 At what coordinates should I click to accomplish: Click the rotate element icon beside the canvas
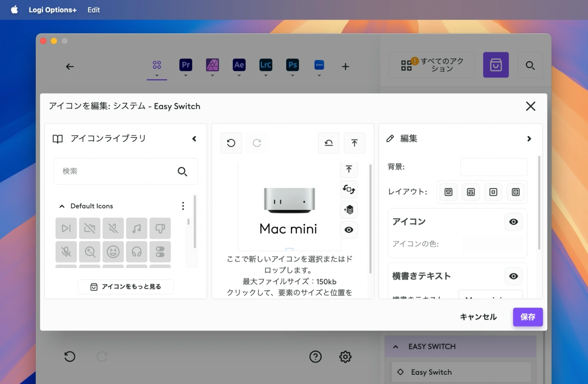(349, 189)
